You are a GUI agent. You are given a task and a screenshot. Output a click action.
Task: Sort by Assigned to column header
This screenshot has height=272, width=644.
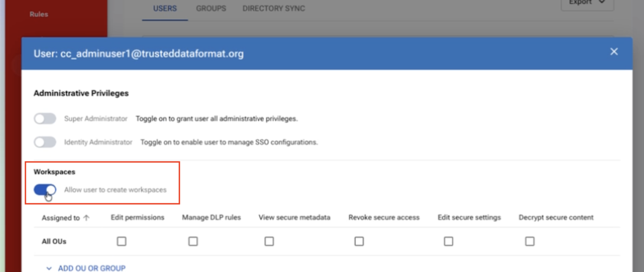point(61,218)
